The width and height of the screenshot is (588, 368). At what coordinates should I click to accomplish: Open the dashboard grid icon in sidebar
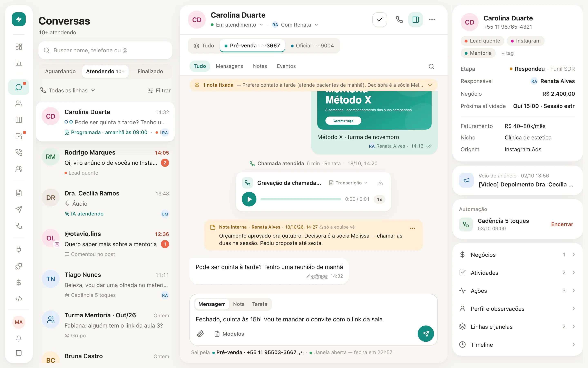coord(19,46)
